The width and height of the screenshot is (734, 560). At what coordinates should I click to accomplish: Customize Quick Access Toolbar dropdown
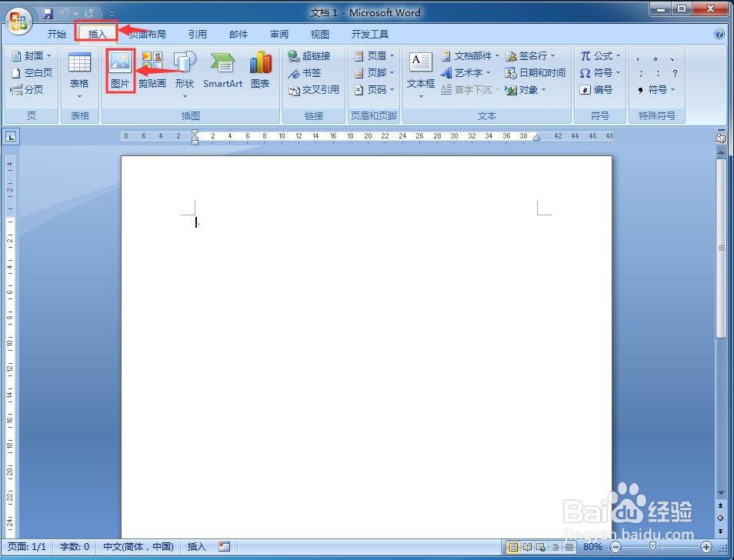pos(112,14)
